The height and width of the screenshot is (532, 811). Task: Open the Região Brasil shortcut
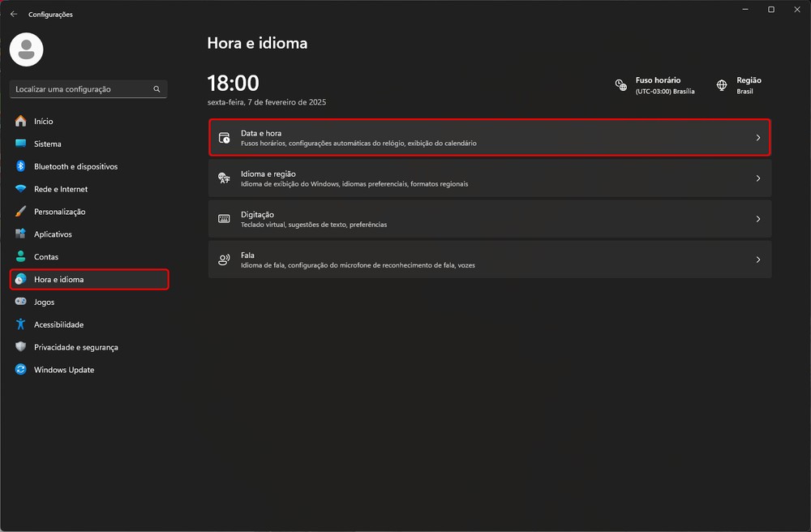click(739, 85)
